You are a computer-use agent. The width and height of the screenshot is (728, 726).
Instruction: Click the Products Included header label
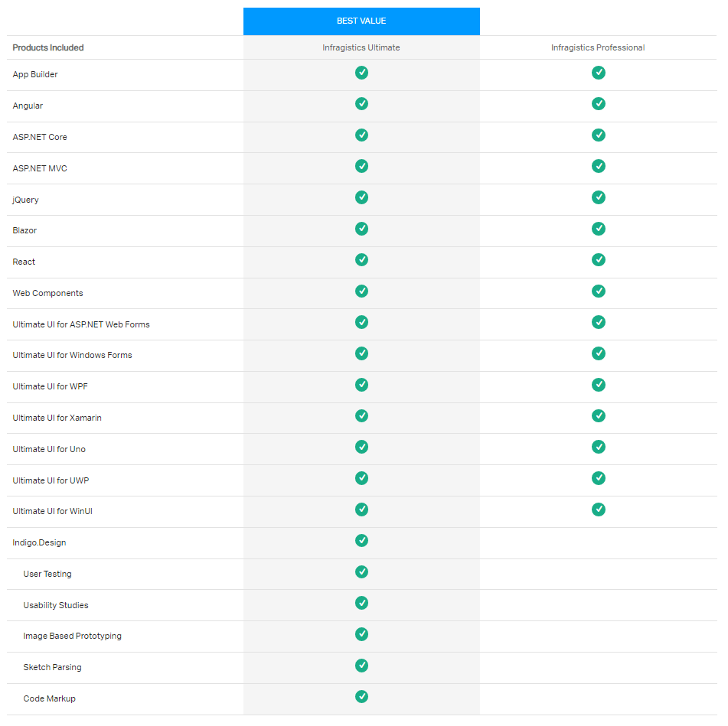click(48, 47)
